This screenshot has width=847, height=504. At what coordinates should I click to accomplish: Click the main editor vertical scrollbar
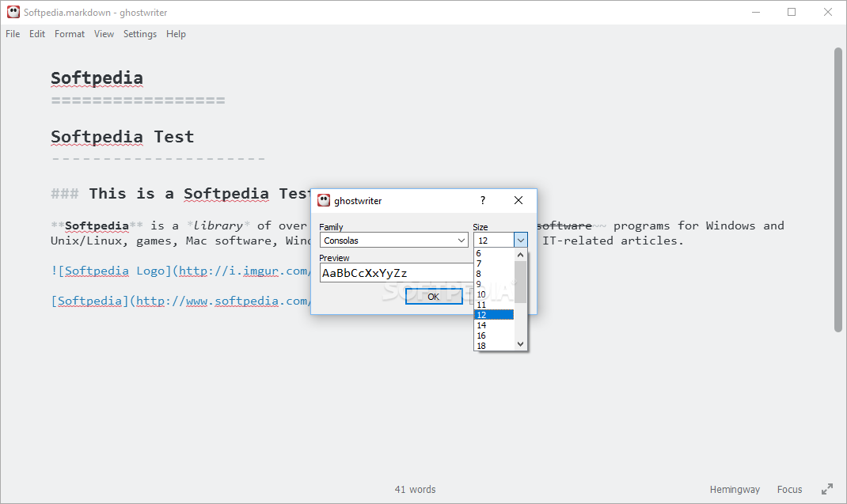(x=838, y=190)
